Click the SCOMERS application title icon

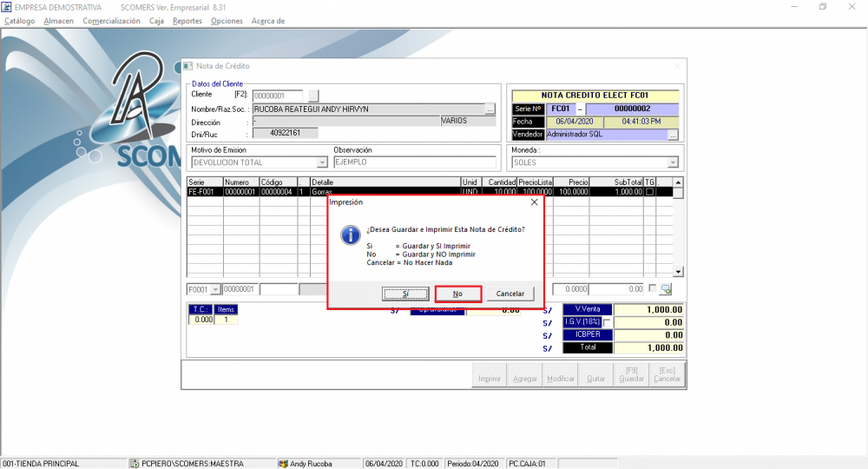click(6, 7)
